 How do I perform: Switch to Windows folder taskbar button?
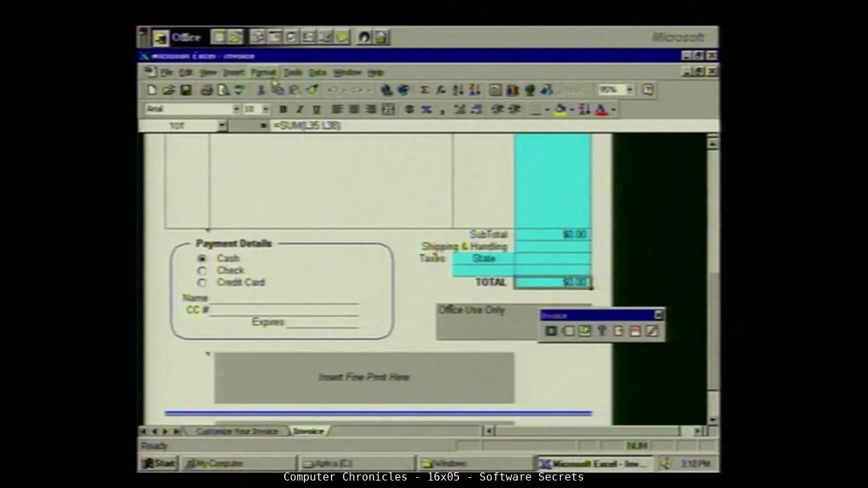click(475, 464)
